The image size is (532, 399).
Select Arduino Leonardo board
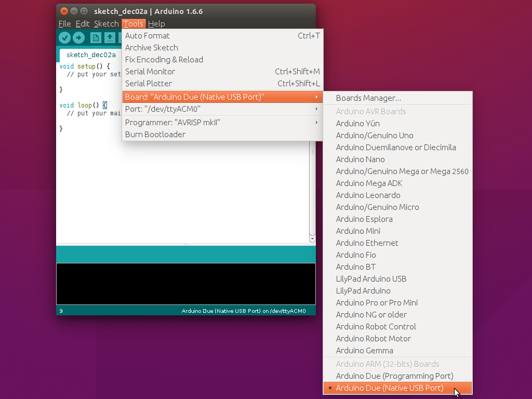(397, 195)
